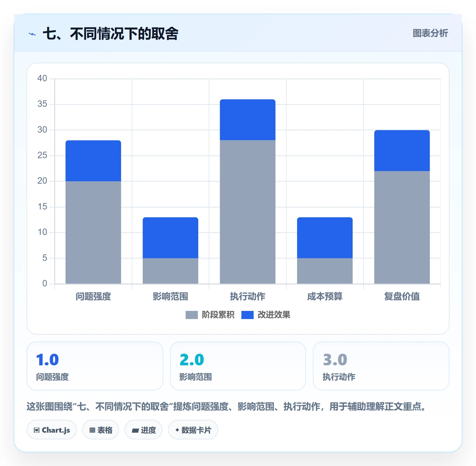The height and width of the screenshot is (466, 476).
Task: Click the y-axis value 25
Action: [42, 155]
